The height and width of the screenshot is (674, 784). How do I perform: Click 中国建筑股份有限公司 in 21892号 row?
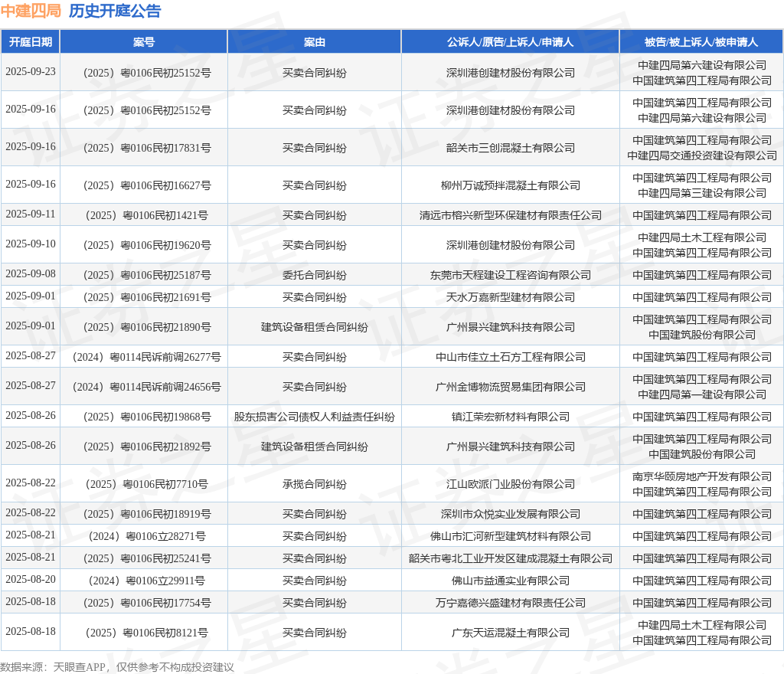click(702, 454)
